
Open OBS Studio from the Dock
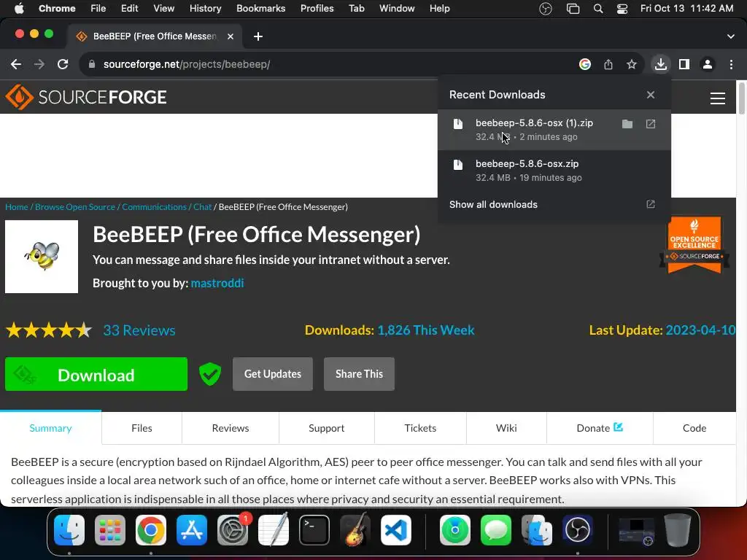point(578,530)
